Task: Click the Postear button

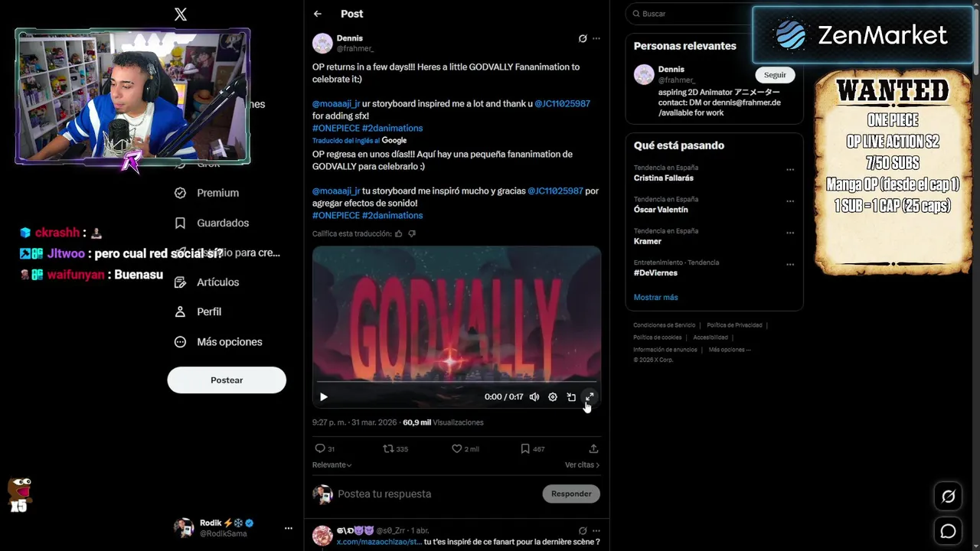Action: (227, 380)
